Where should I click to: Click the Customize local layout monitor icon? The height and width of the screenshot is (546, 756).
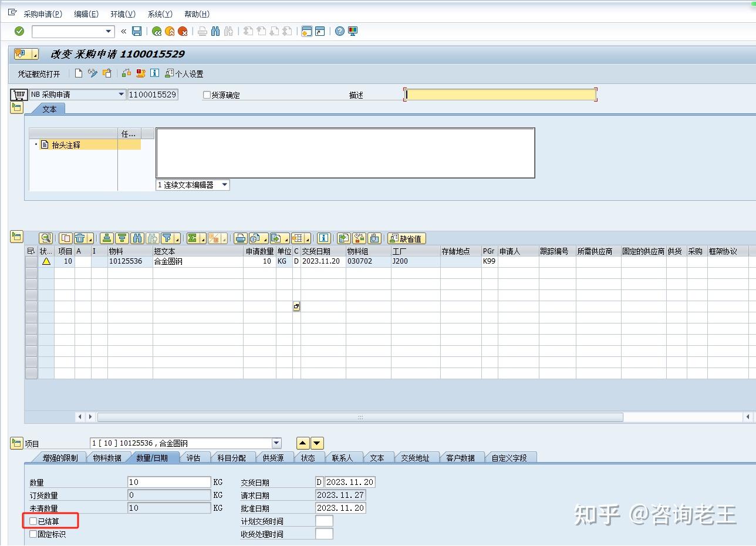tap(353, 31)
